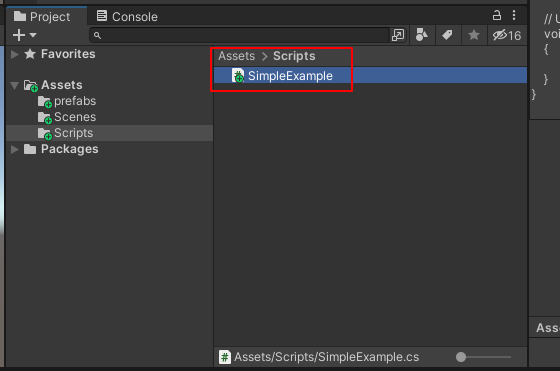The image size is (560, 371).
Task: Toggle the Project panel lock
Action: 497,15
